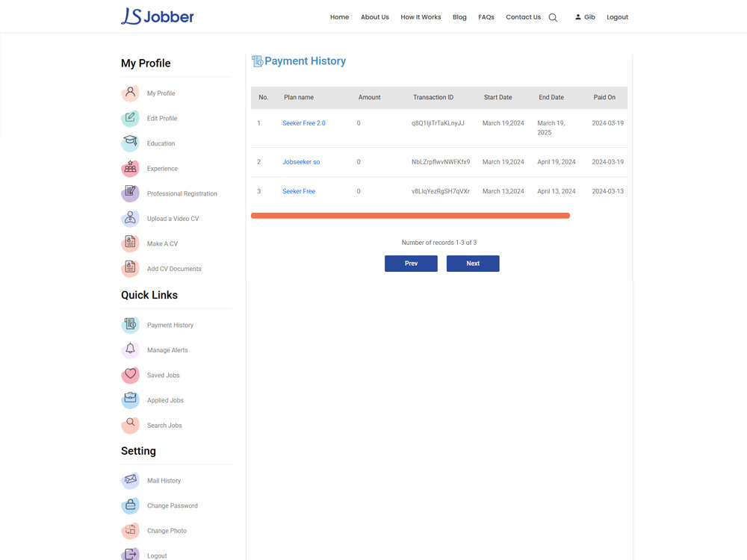Click the user avatar icon beside Gib
This screenshot has height=560, width=747.
tap(578, 16)
